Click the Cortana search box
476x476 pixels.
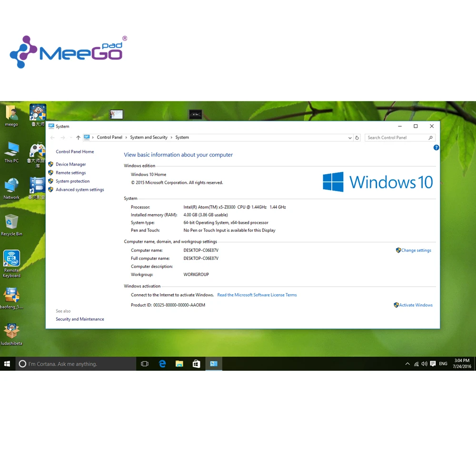[76, 364]
